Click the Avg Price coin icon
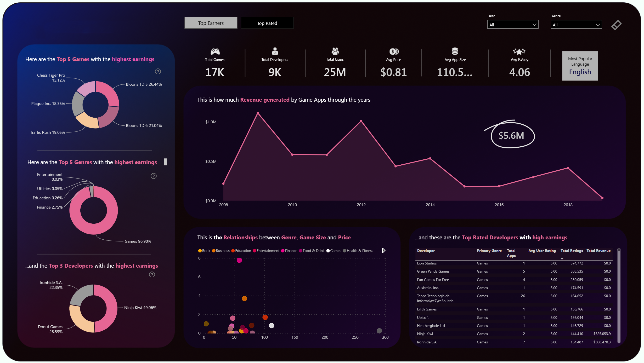The image size is (644, 363). pos(394,51)
